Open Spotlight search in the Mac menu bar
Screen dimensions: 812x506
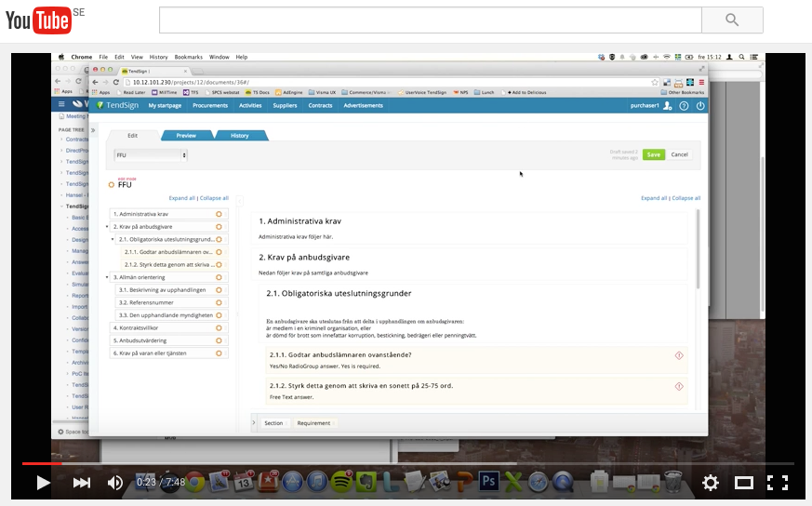(741, 57)
